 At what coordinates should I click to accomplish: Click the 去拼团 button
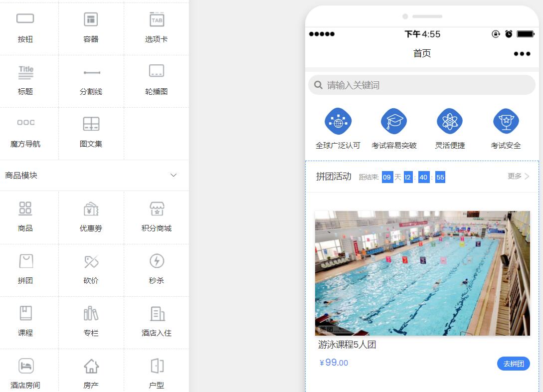point(513,364)
